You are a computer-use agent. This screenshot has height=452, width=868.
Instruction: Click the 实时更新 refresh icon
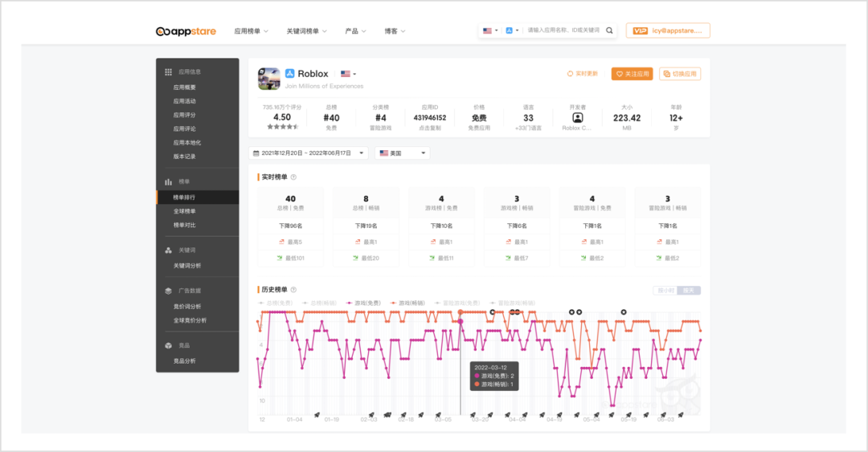[x=570, y=74]
